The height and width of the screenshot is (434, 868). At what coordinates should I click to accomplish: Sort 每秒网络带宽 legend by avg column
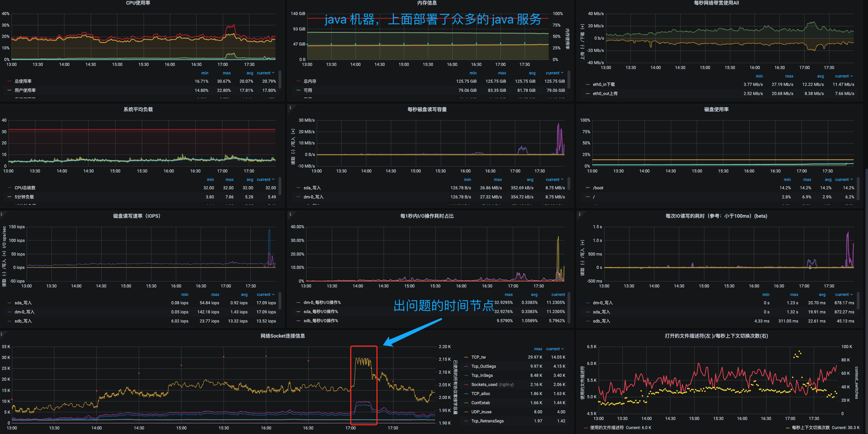tap(820, 76)
